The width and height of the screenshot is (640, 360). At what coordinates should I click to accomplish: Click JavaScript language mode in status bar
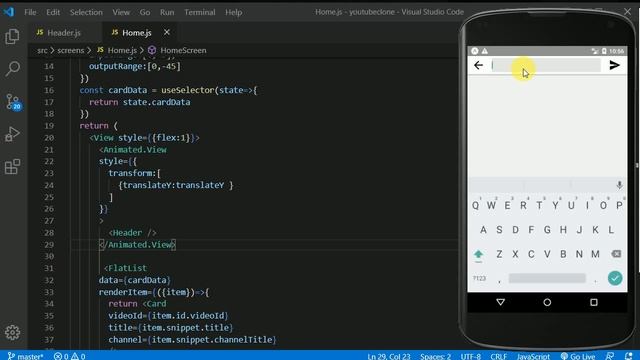(533, 356)
